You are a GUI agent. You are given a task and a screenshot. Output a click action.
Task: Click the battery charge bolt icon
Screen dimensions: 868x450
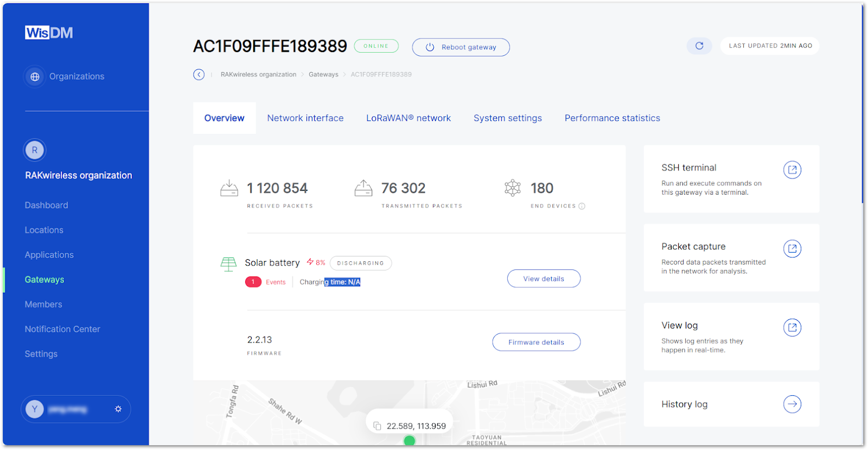310,262
